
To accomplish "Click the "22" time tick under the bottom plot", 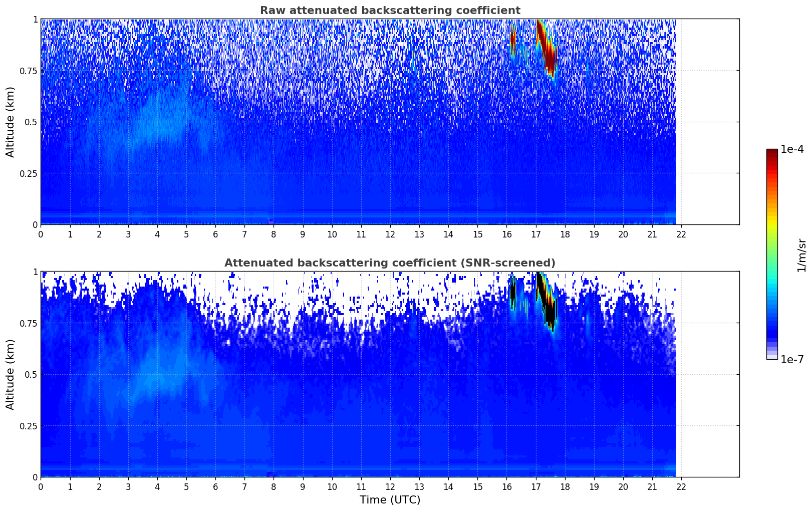I will coord(681,486).
